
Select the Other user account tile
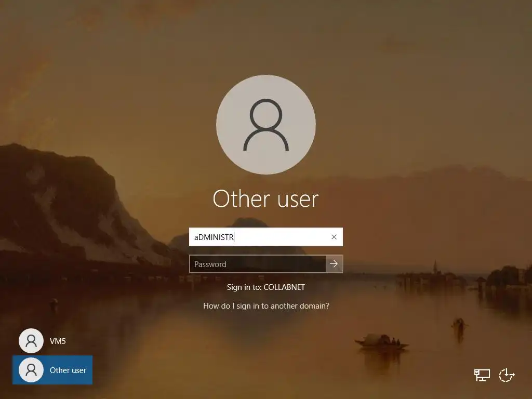(x=52, y=370)
